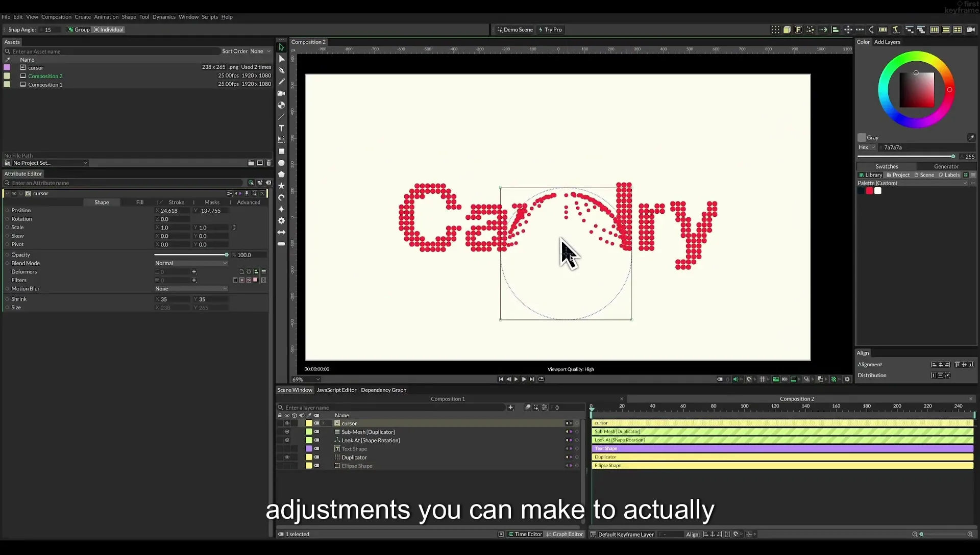Open the Motion Blur dropdown
The image size is (980, 555).
(191, 289)
